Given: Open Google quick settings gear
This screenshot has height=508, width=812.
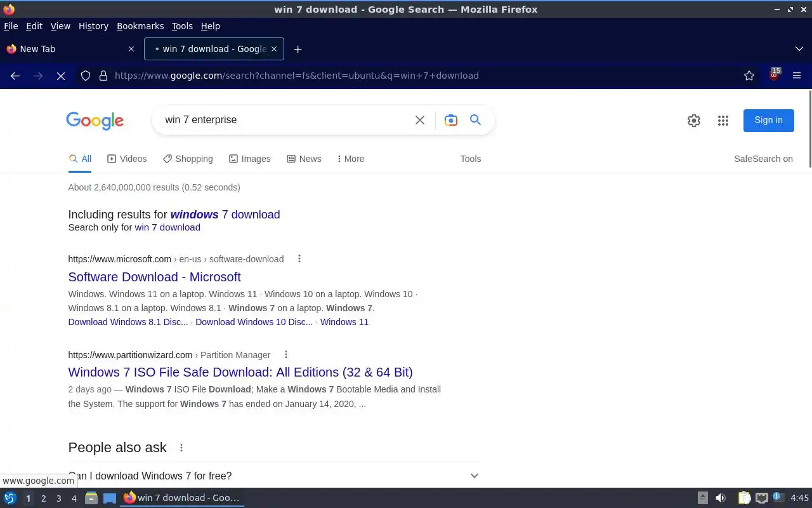Looking at the screenshot, I should pyautogui.click(x=694, y=121).
